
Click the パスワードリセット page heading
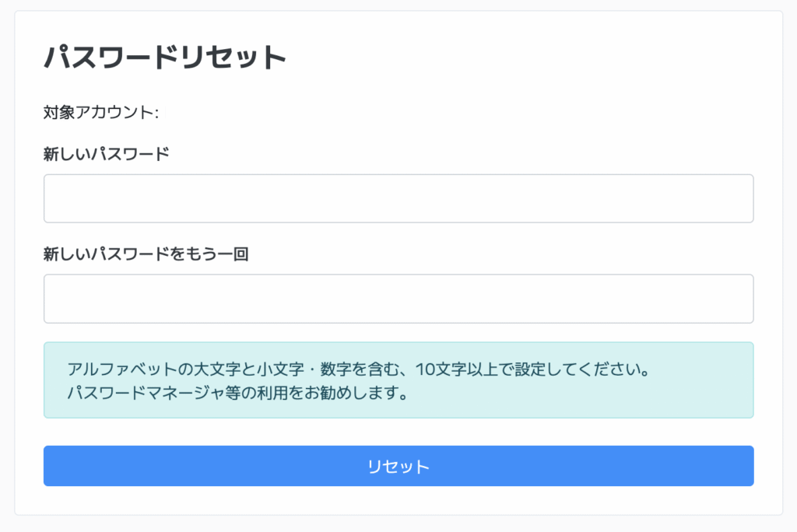165,58
